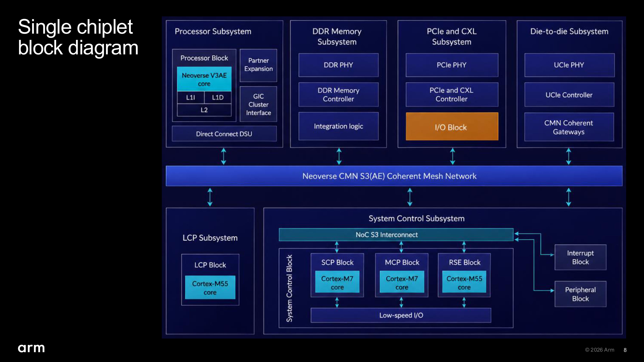The image size is (644, 362).
Task: Click the 'System Control Subsystem' heading
Action: [x=416, y=219]
